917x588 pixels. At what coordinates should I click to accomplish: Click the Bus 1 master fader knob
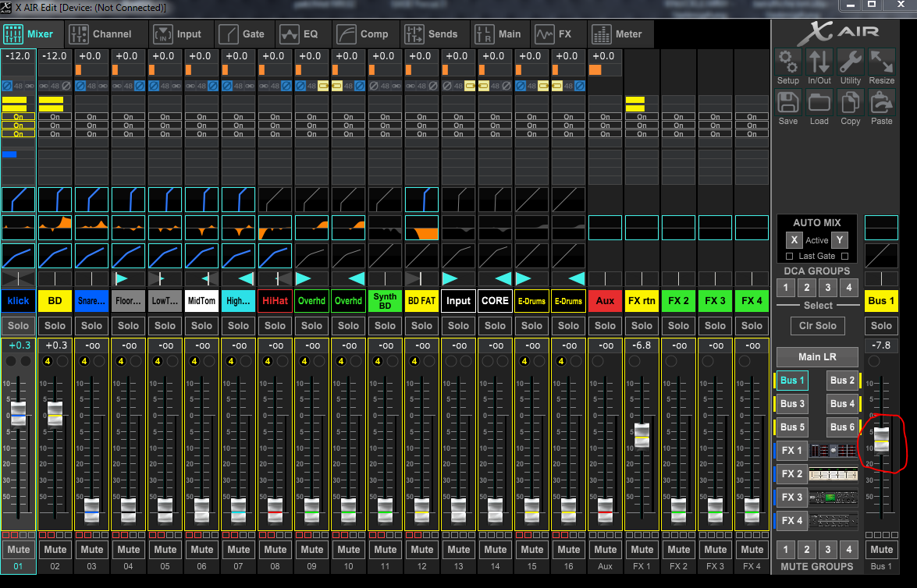click(881, 439)
